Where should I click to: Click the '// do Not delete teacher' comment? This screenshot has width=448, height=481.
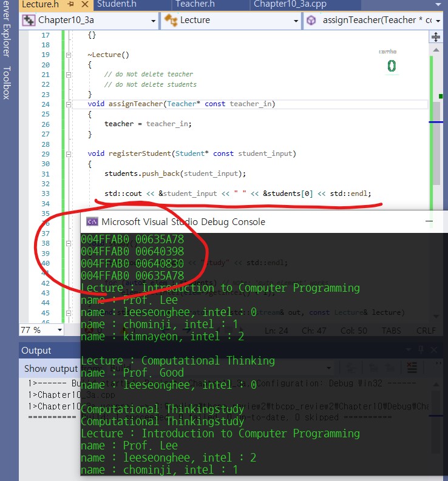[x=148, y=74]
